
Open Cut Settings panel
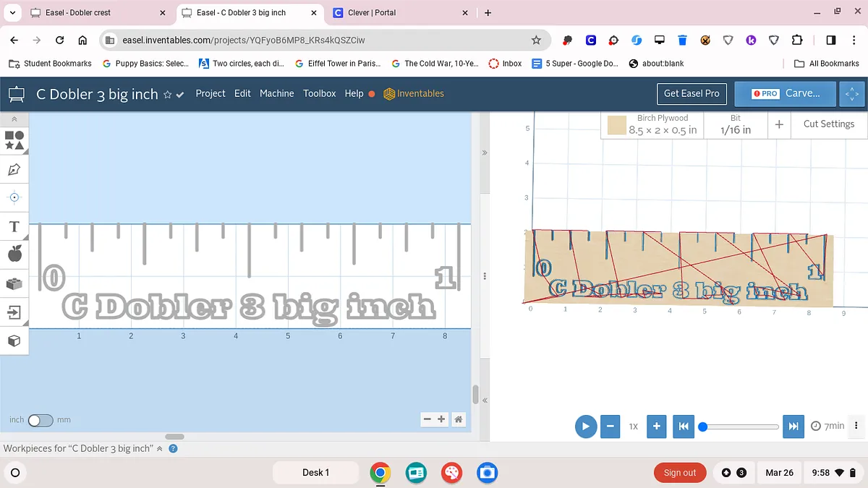828,124
